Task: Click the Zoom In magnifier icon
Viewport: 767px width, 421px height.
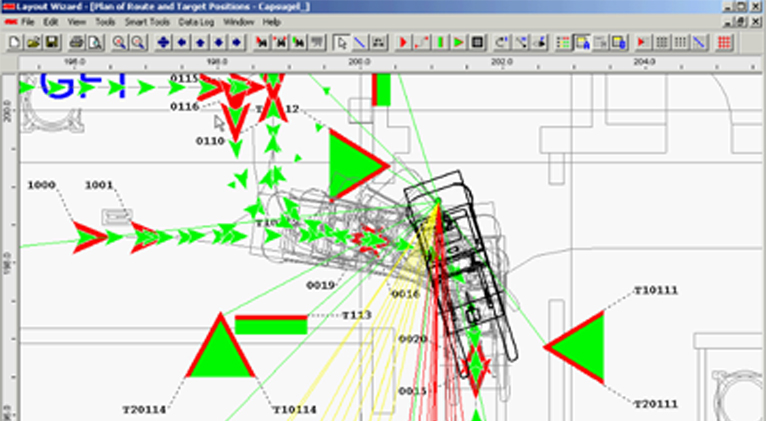Action: pyautogui.click(x=119, y=42)
